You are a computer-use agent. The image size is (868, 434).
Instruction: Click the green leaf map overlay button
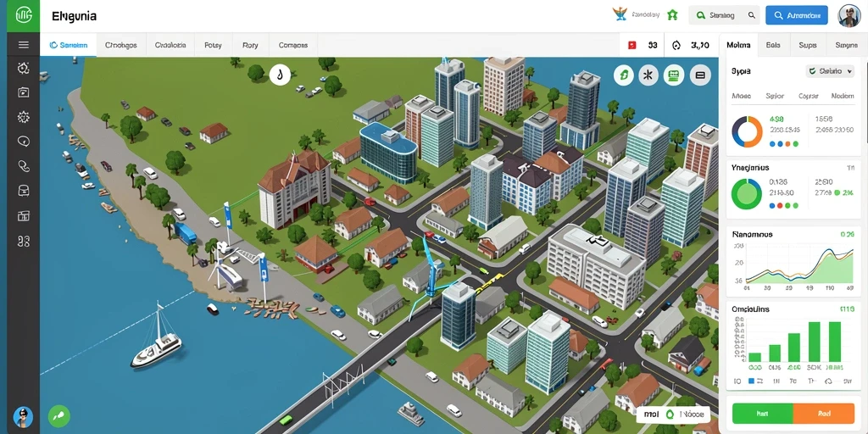(x=624, y=75)
